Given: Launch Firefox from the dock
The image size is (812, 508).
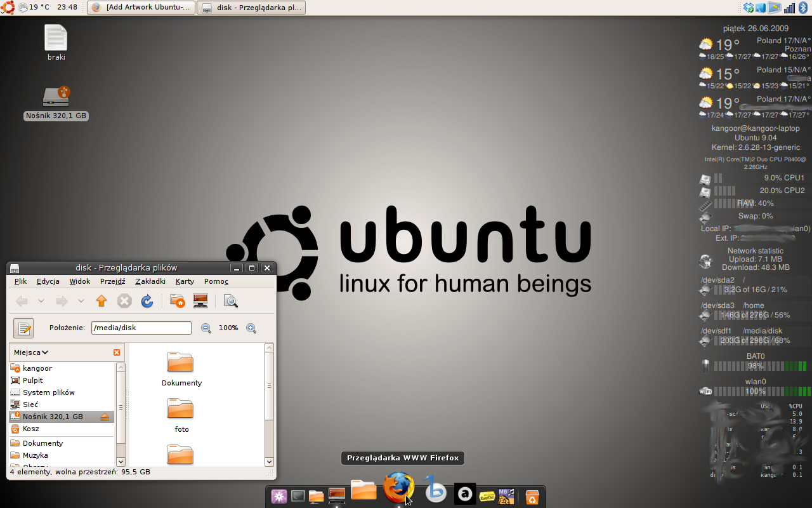Looking at the screenshot, I should coord(399,488).
